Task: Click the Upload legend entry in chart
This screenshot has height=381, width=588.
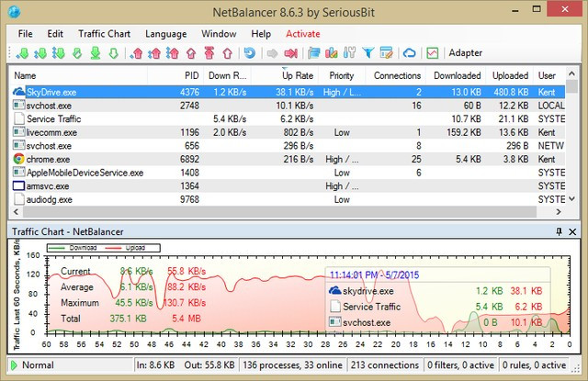Action: pyautogui.click(x=127, y=248)
